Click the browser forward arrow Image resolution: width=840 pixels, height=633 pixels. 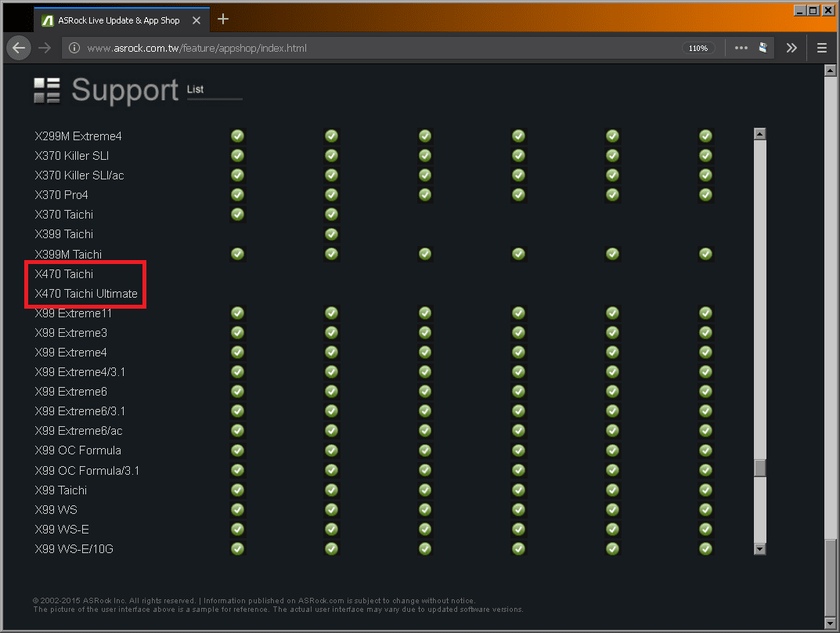pos(45,49)
